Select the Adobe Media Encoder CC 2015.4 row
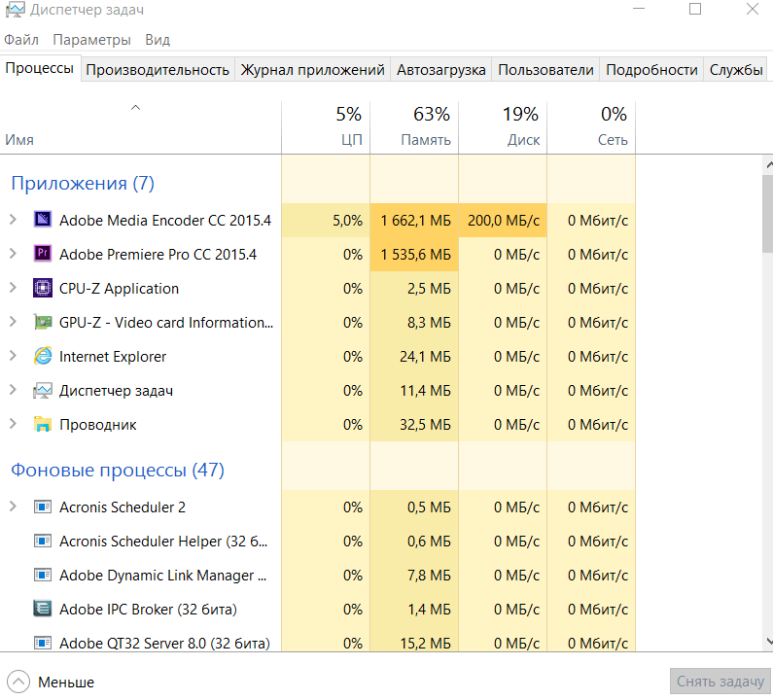The image size is (773, 700). click(x=318, y=220)
